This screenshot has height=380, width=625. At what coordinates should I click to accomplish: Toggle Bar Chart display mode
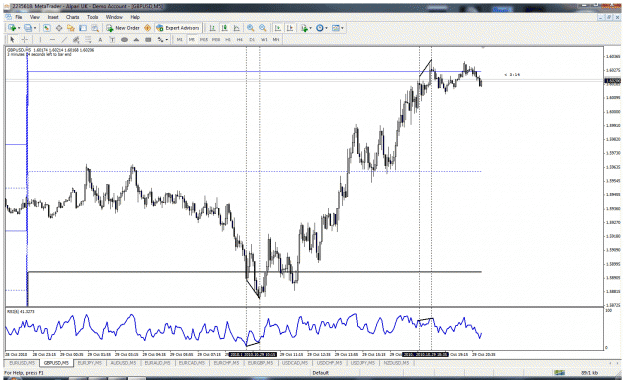pyautogui.click(x=212, y=28)
